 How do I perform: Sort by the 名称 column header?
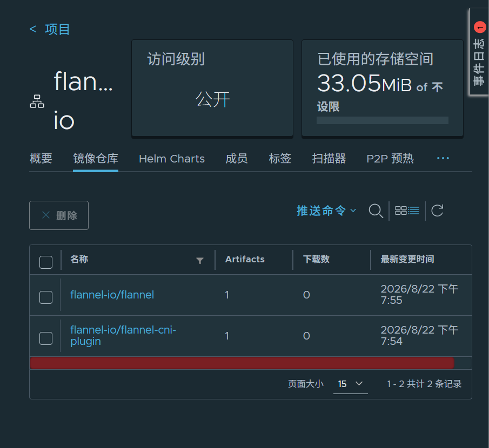pyautogui.click(x=79, y=259)
